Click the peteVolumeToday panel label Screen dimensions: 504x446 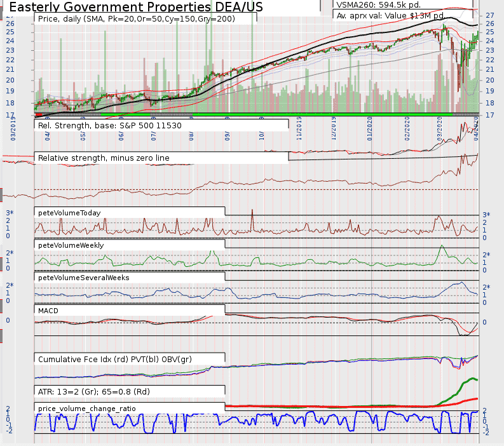(69, 213)
